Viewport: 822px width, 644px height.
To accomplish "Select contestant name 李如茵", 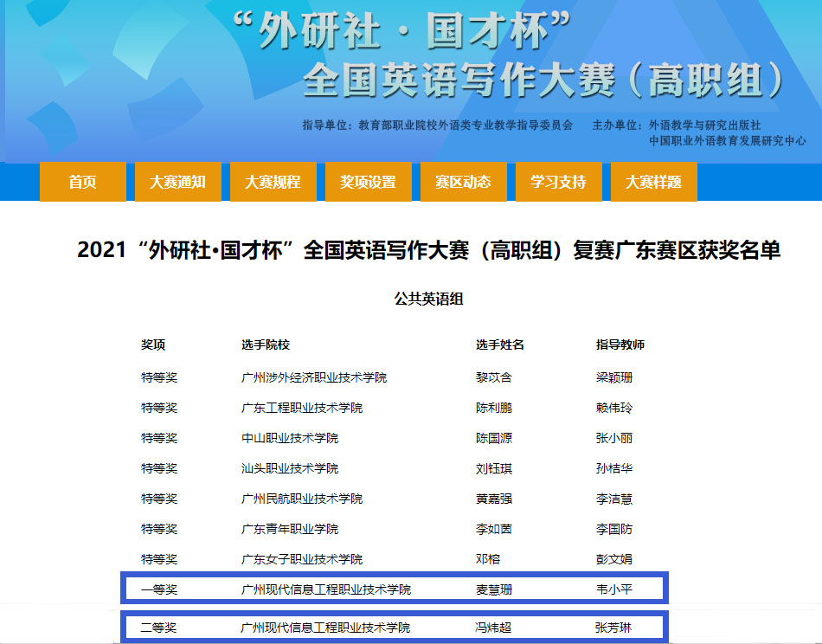I will point(494,529).
